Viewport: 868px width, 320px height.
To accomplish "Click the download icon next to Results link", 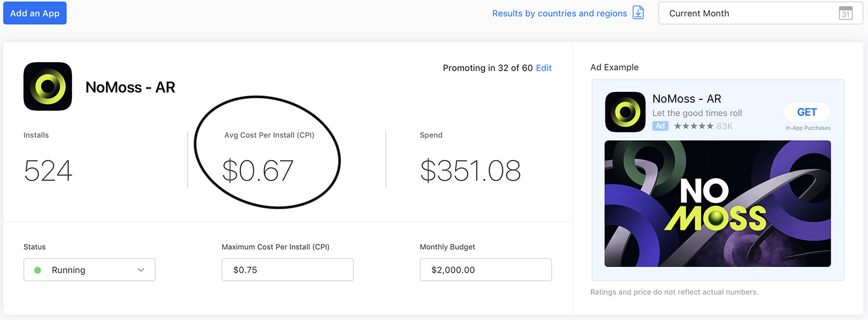I will [638, 13].
